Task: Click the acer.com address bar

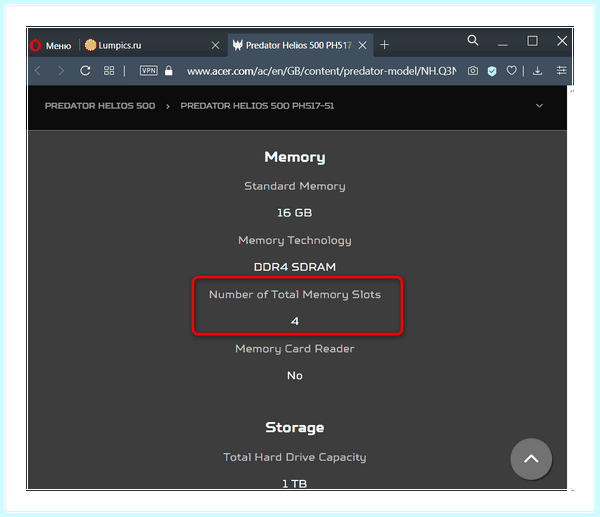Action: pyautogui.click(x=321, y=71)
